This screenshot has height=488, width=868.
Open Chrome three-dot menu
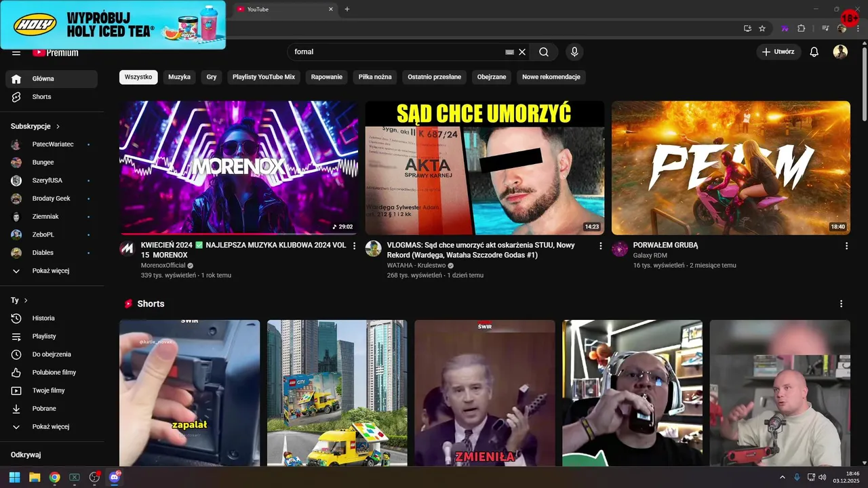click(x=859, y=28)
